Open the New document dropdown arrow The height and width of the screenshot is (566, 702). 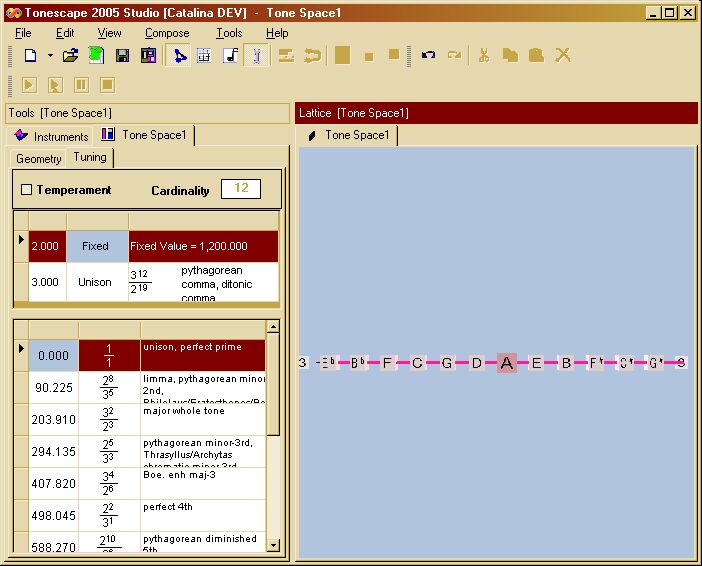tap(50, 56)
